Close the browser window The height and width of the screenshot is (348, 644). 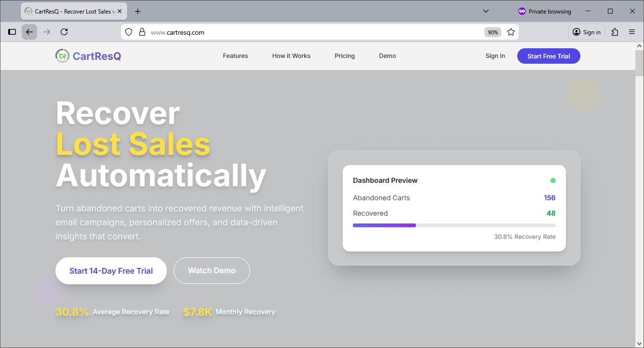632,11
